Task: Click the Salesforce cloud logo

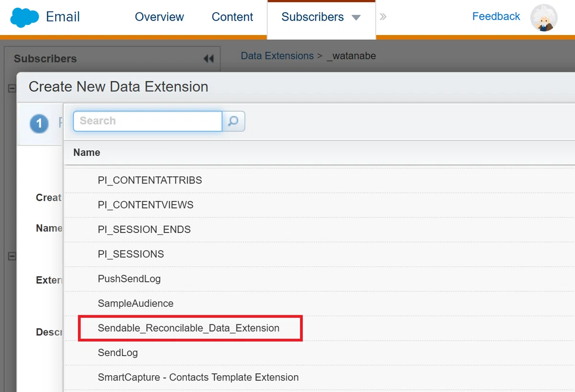Action: 24,18
